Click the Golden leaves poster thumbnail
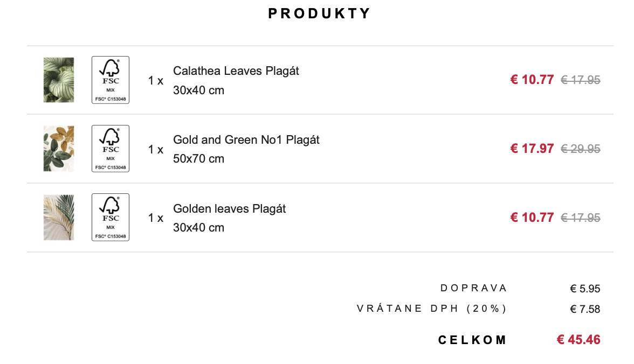634x364 pixels. 59,218
